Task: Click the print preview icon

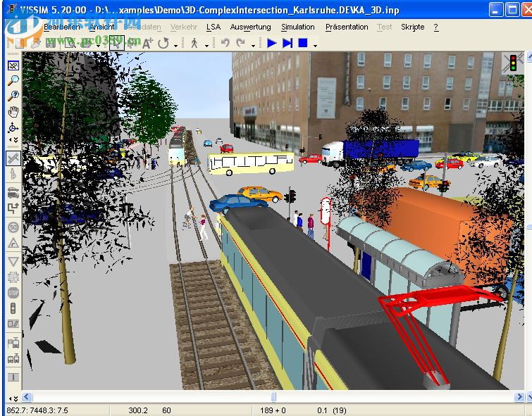Action: [x=70, y=43]
